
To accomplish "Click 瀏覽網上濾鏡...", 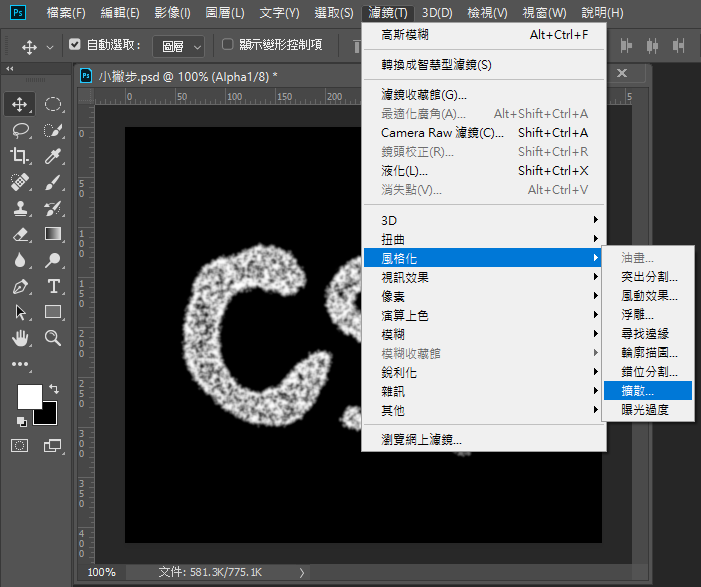I will coord(484,439).
